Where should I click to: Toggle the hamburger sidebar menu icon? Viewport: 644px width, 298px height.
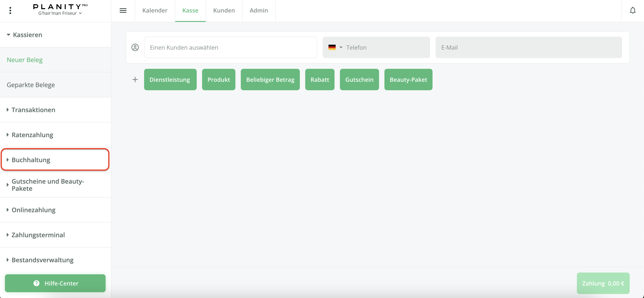click(123, 10)
